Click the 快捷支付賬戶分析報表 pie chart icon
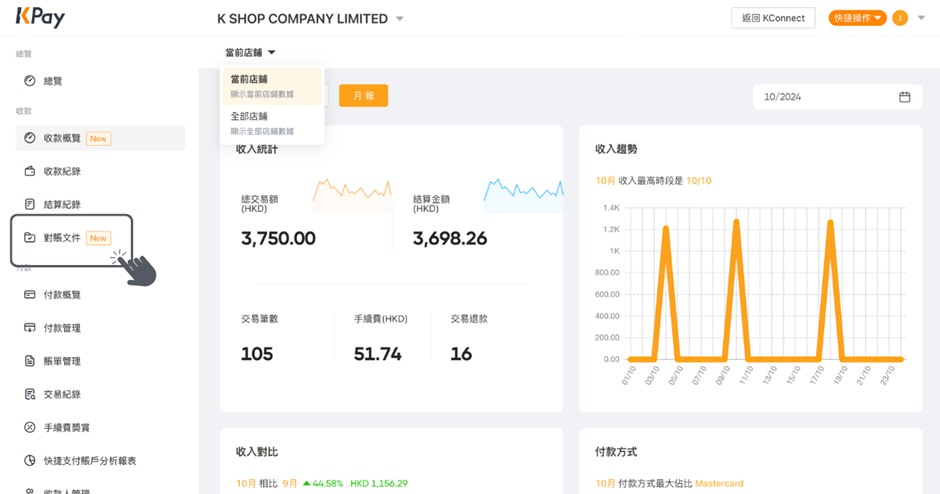Image resolution: width=940 pixels, height=494 pixels. pos(29,460)
